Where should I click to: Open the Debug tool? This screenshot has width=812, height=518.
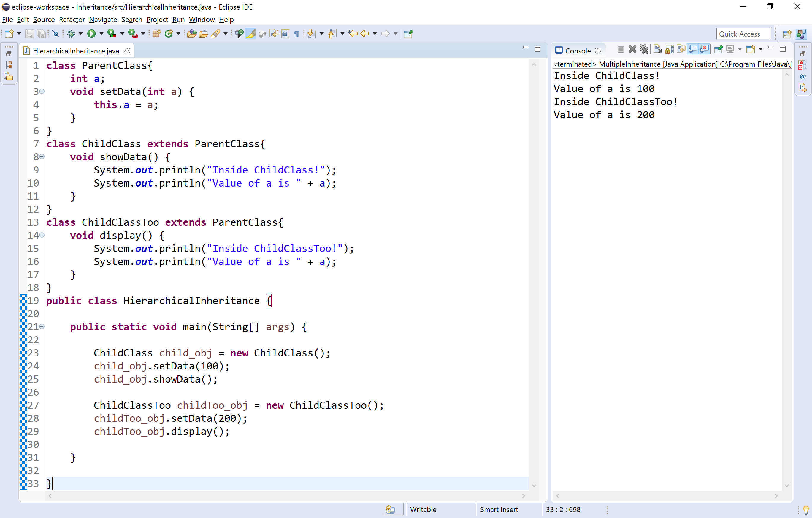pyautogui.click(x=72, y=34)
